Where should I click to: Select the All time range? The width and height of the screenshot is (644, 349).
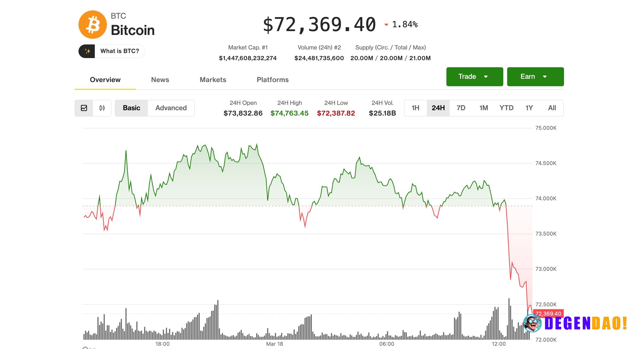(552, 108)
